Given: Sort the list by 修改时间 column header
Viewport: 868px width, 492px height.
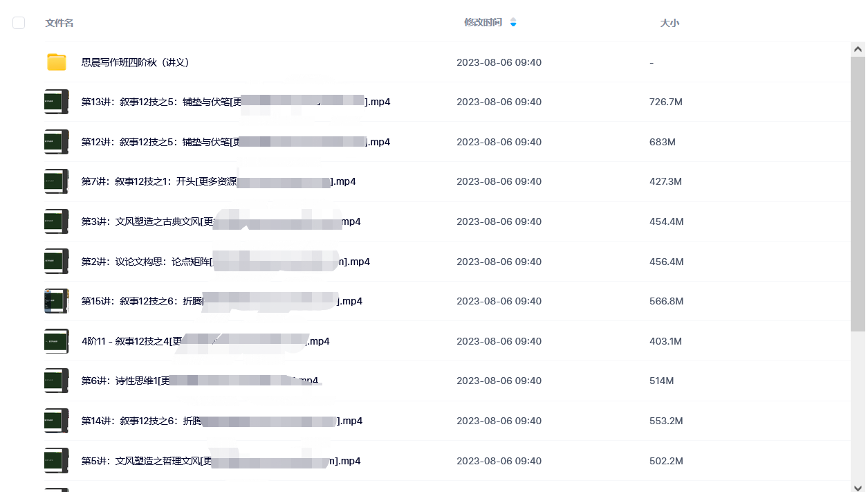Looking at the screenshot, I should pos(483,23).
